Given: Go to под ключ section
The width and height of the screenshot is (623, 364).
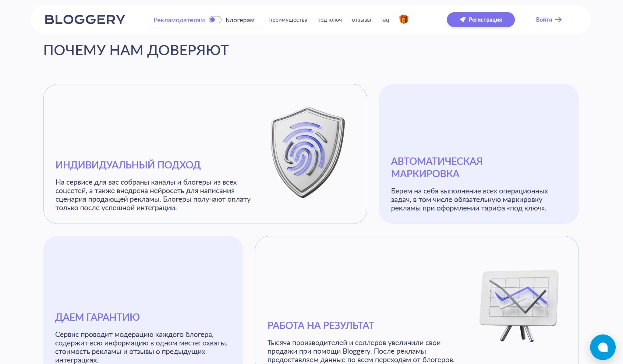Looking at the screenshot, I should tap(329, 20).
